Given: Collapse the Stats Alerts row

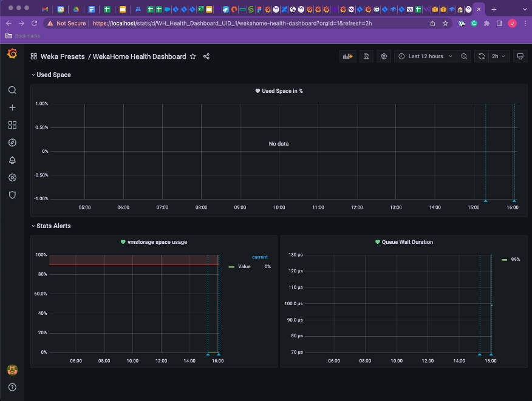Looking at the screenshot, I should (53, 226).
